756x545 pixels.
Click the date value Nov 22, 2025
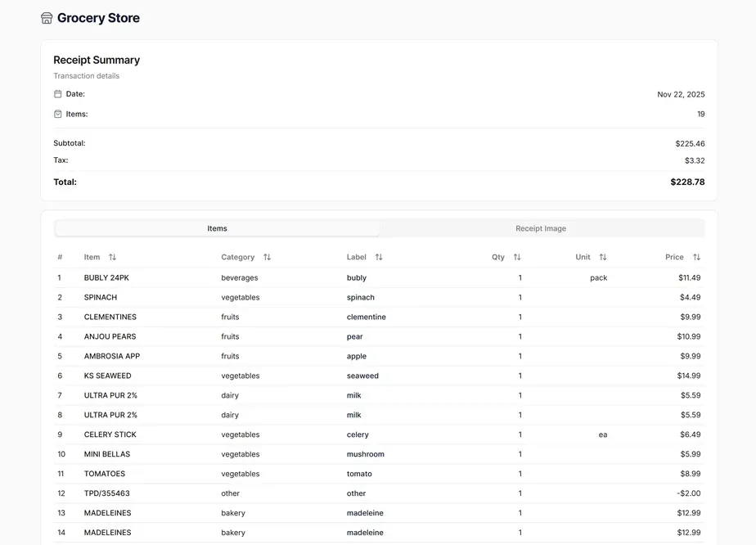click(682, 94)
